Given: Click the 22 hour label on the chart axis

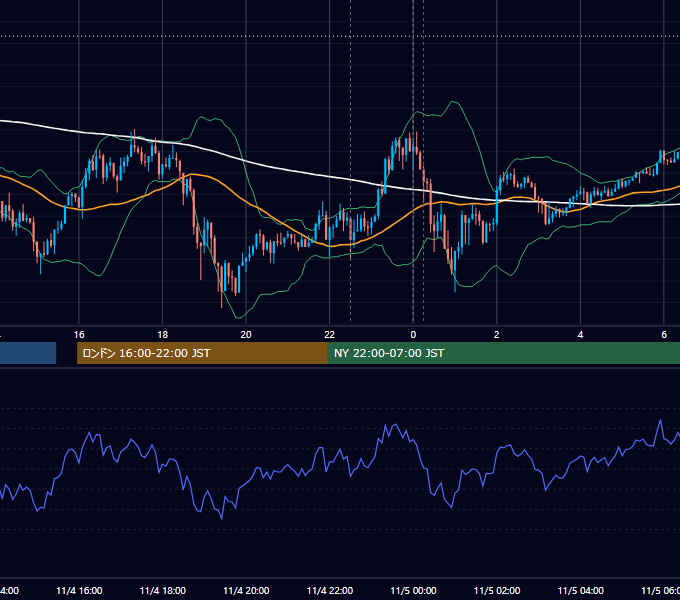Looking at the screenshot, I should 330,335.
